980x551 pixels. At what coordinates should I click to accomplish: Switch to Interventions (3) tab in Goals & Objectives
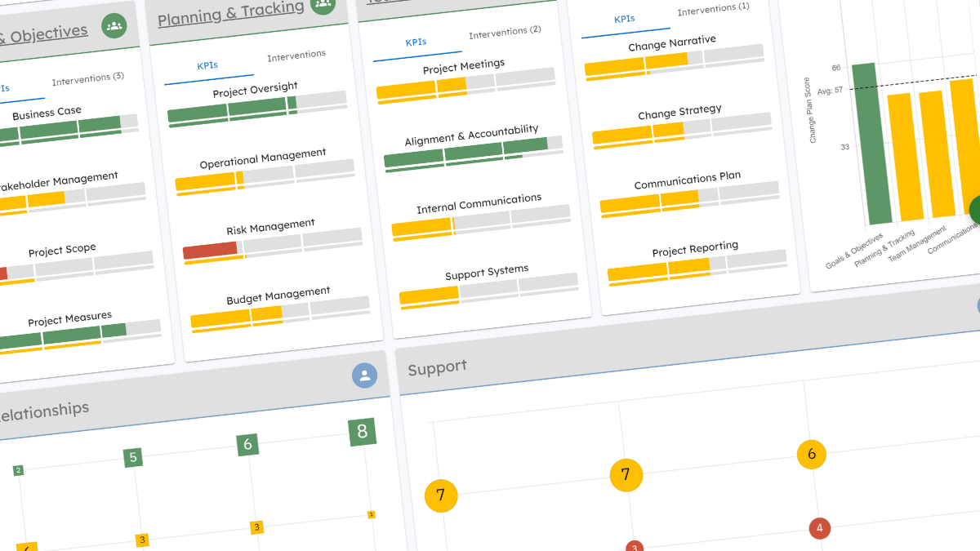pos(88,79)
